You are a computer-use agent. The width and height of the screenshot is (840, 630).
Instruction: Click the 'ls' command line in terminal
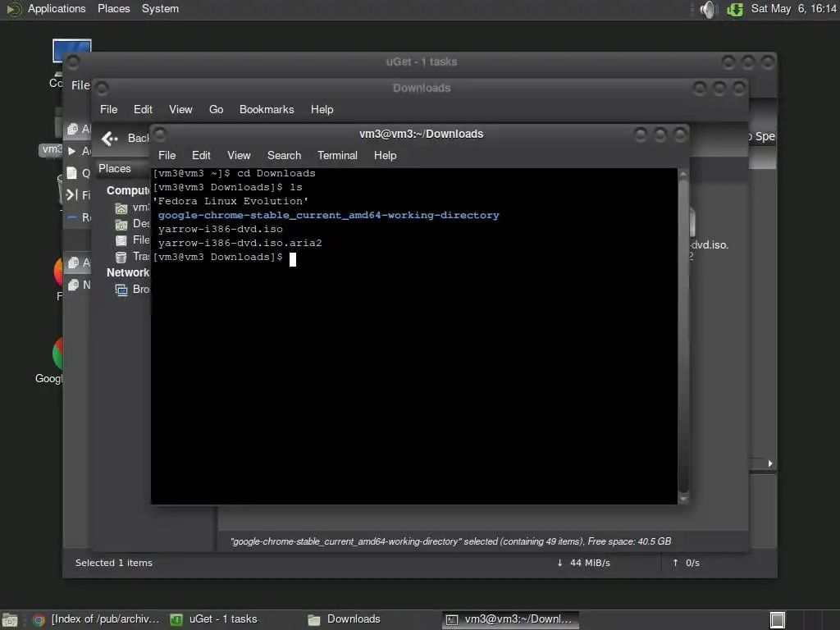click(228, 188)
